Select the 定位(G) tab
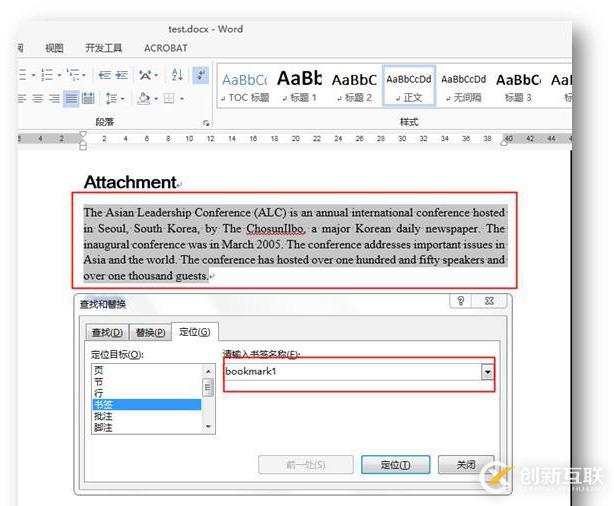This screenshot has height=506, width=614. 195,332
